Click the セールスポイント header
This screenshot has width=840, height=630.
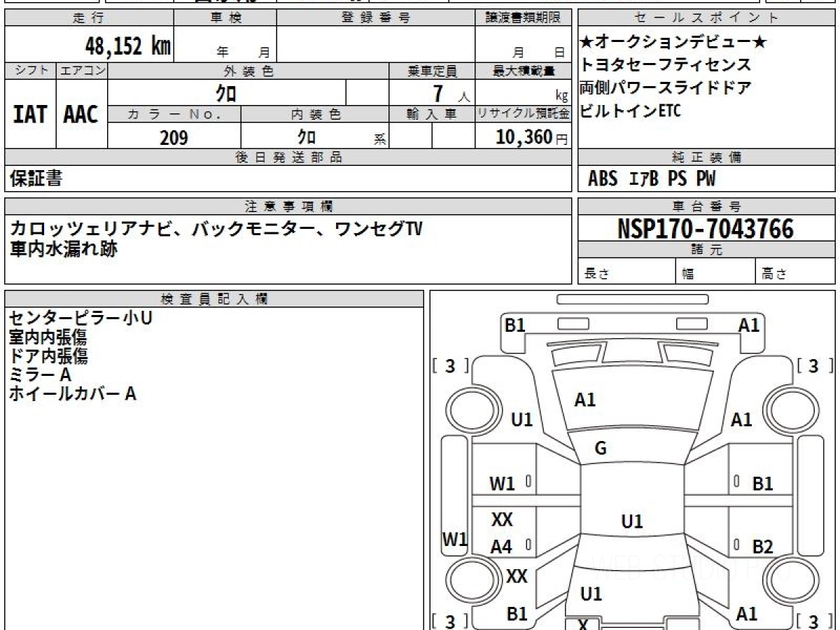pyautogui.click(x=706, y=18)
